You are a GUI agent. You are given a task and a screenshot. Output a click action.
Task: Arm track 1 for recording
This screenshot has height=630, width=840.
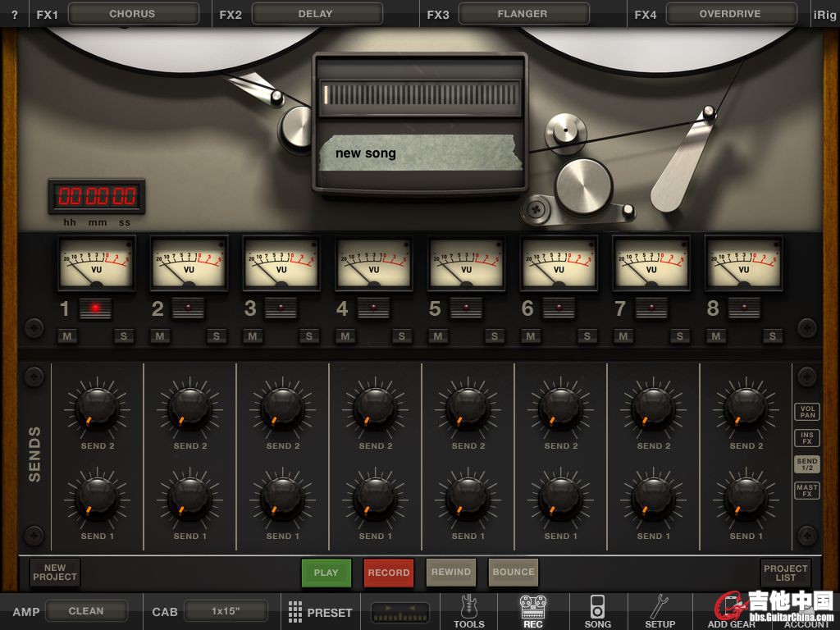(x=95, y=308)
